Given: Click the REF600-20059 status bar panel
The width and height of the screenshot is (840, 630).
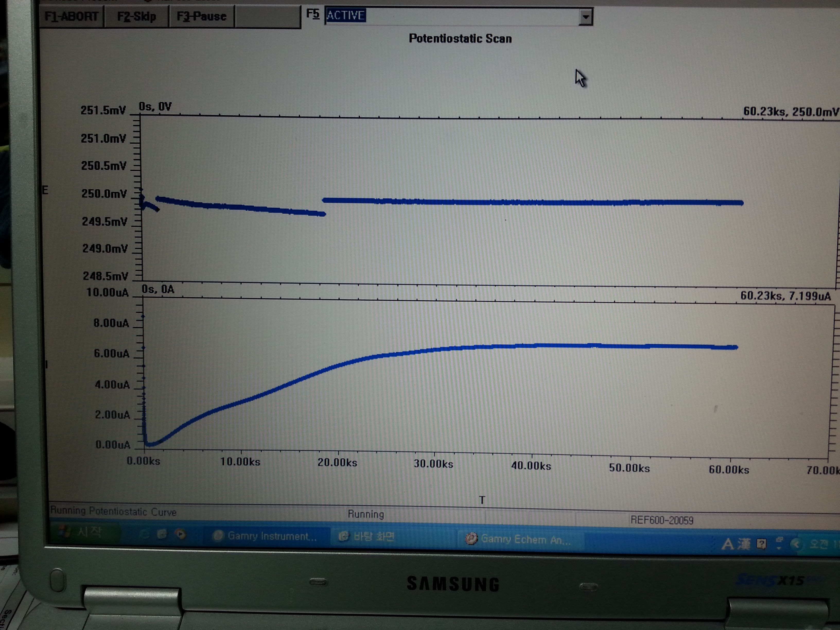Looking at the screenshot, I should coord(661,520).
